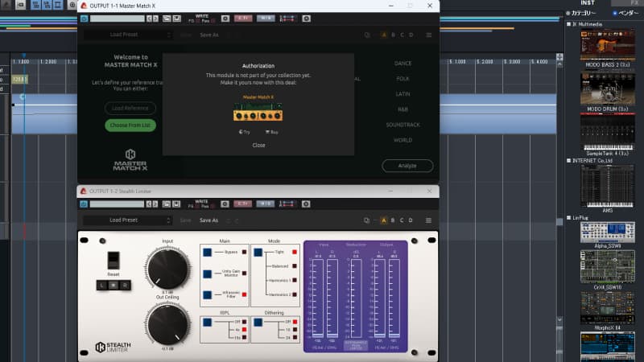Select preset slot D in Stealth Limiter
This screenshot has width=644, height=362.
(x=411, y=220)
